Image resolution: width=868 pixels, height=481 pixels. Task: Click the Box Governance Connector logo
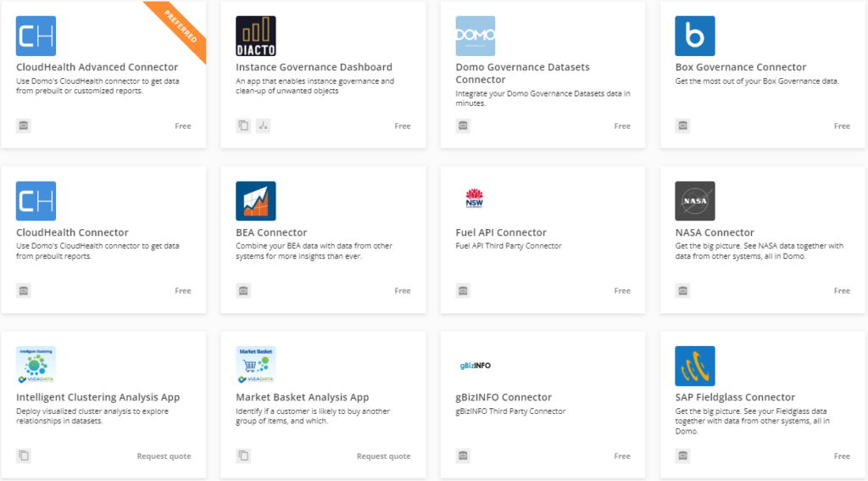click(695, 36)
